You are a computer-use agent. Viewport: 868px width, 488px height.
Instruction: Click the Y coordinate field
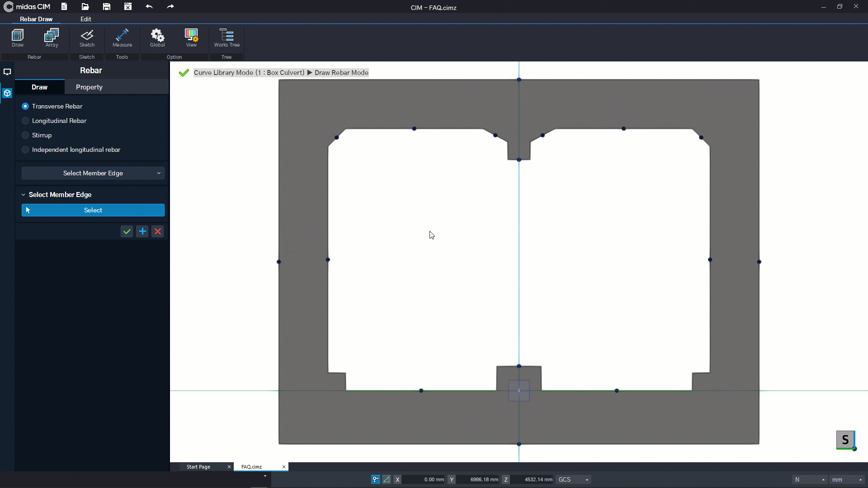[478, 479]
